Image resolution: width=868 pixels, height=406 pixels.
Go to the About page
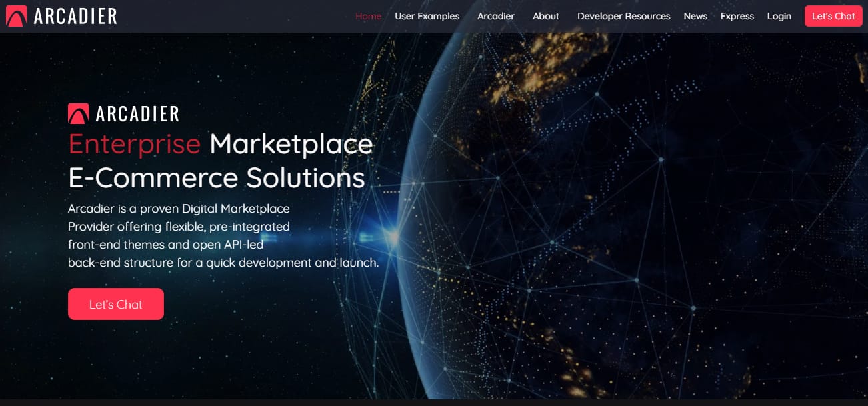coord(545,16)
